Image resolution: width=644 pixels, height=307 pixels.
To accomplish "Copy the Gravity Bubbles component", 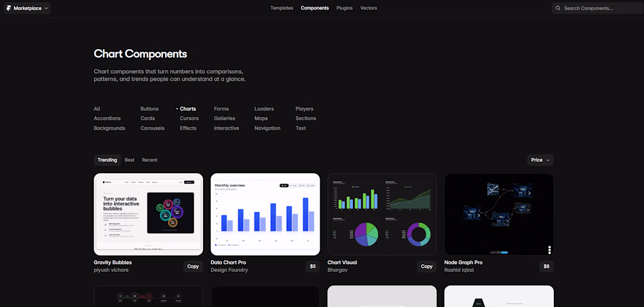I will tap(193, 267).
